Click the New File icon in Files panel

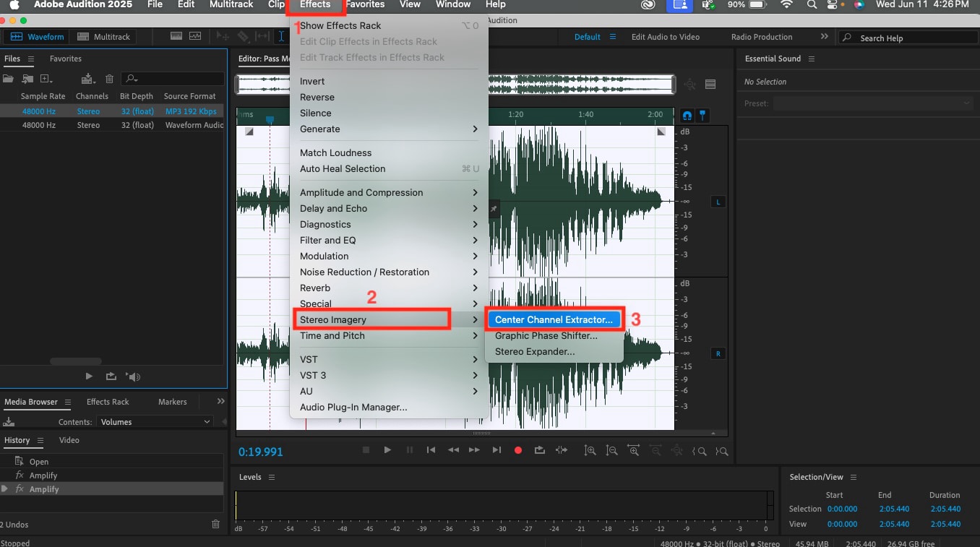[x=46, y=79]
